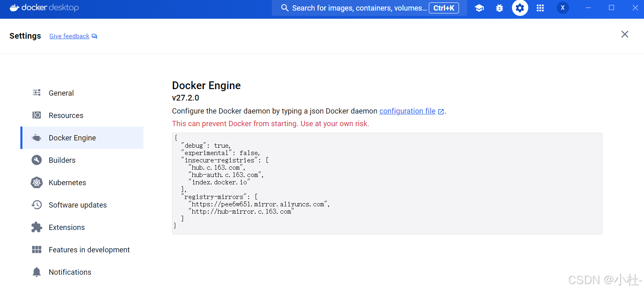Click inside the daemon JSON editor
Screen dimensions: 644x291
point(387,184)
